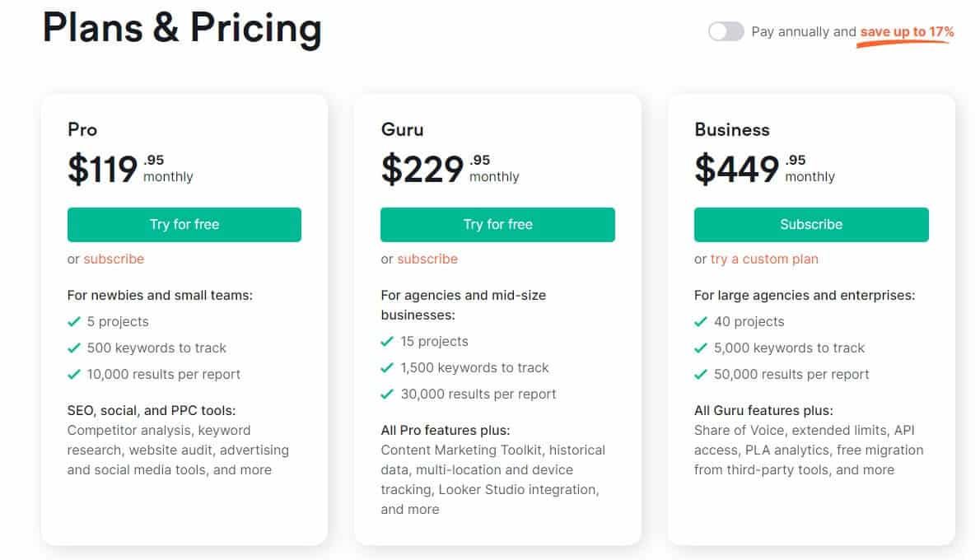Click Try for free under Pro plan
980x560 pixels.
click(184, 224)
